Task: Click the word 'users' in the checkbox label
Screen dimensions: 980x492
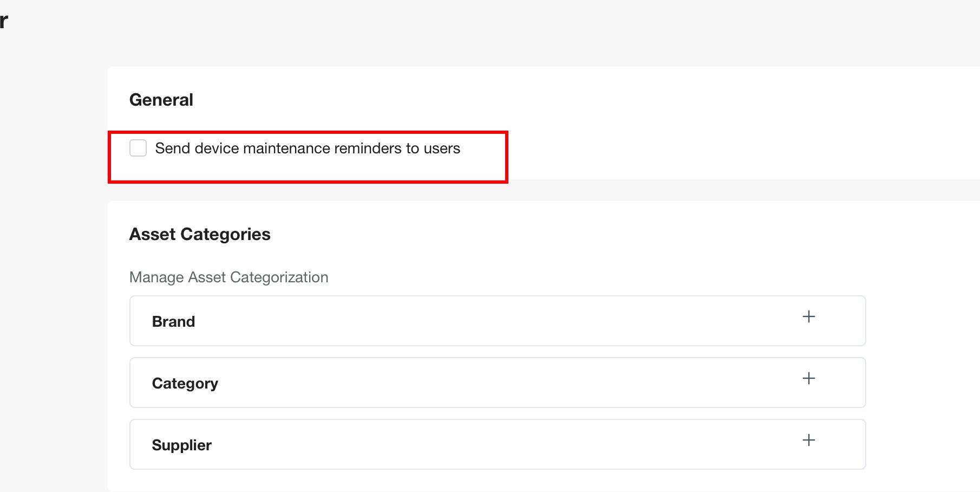Action: pyautogui.click(x=442, y=148)
